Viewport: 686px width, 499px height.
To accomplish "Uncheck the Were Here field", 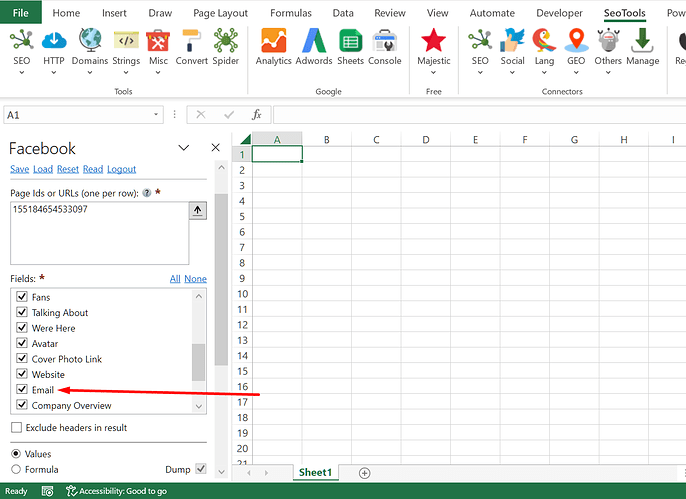I will point(22,327).
